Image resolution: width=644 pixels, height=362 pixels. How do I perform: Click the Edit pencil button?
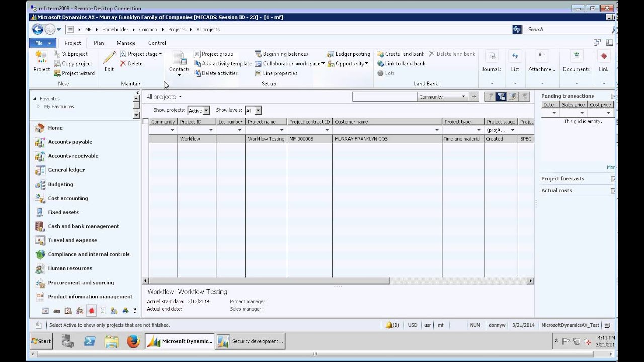point(109,61)
